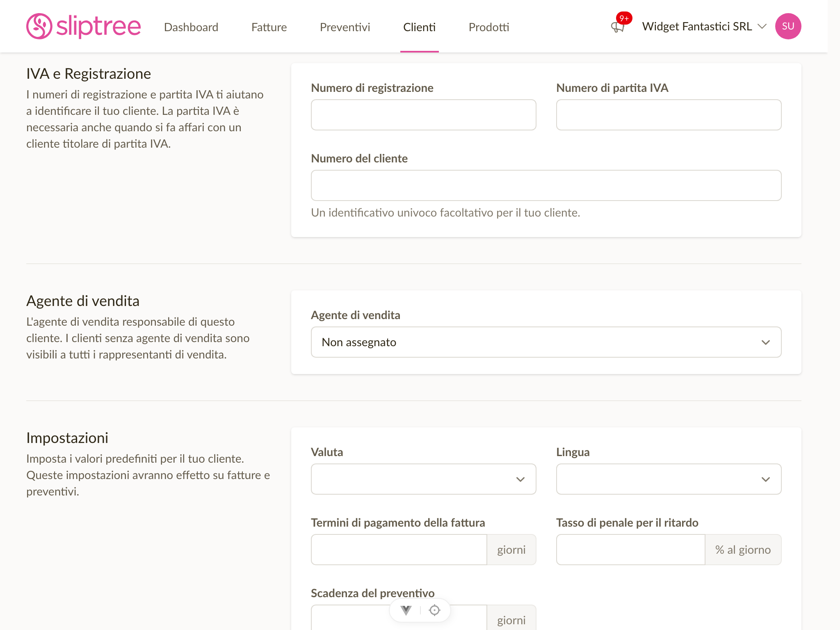Open the Agente di vendita dropdown

click(546, 342)
